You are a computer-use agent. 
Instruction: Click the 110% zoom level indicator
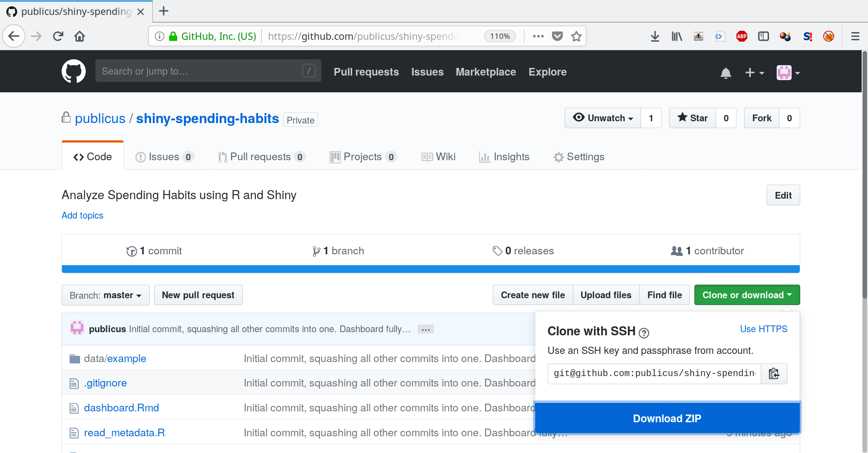coord(500,36)
